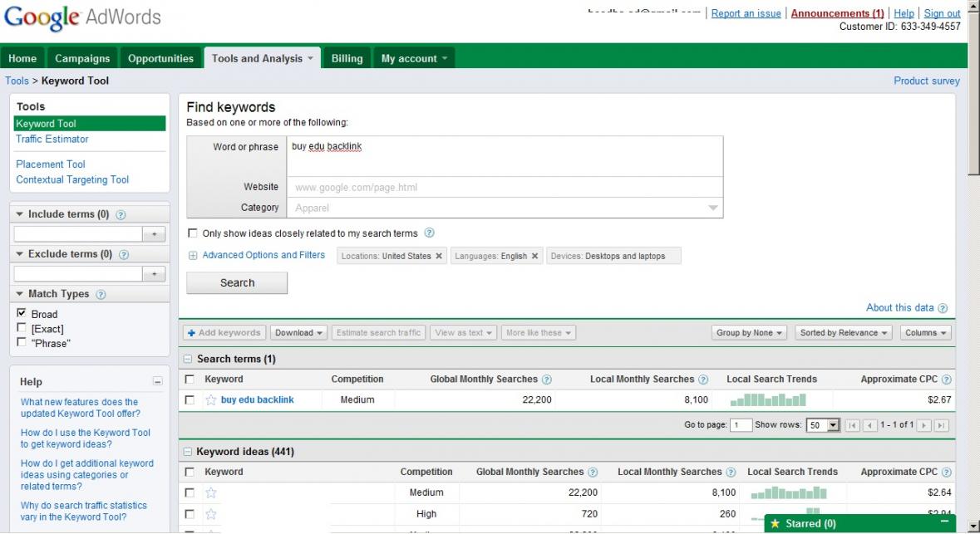Click help icon for Search terms Local Monthly Searches
Viewport: 980px width, 534px height.
tap(703, 380)
